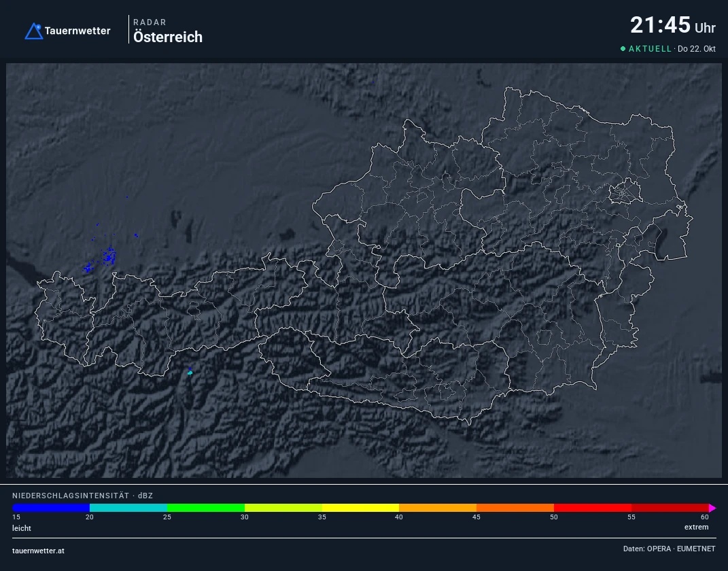Click the legend value 35

[322, 517]
